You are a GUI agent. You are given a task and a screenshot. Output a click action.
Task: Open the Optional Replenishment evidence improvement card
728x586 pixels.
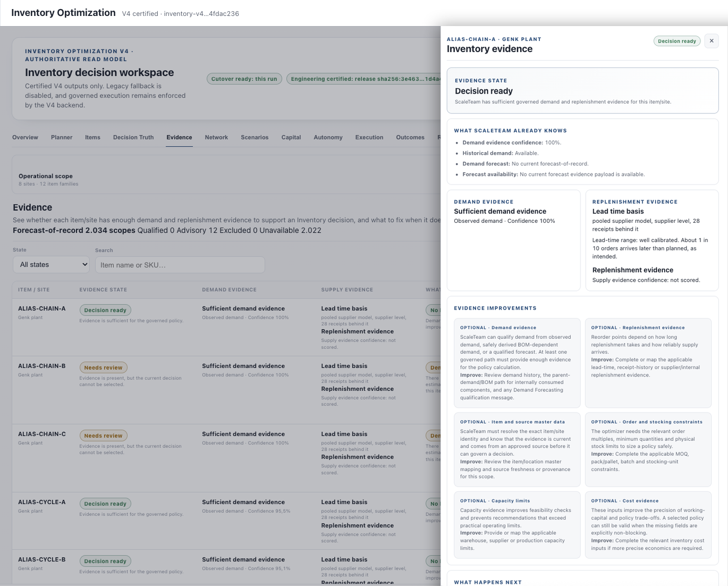(648, 363)
